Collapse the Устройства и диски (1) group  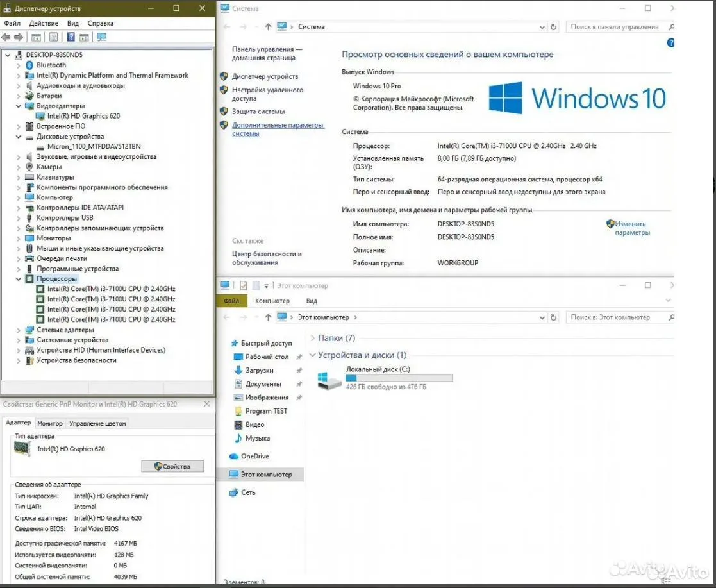point(313,355)
